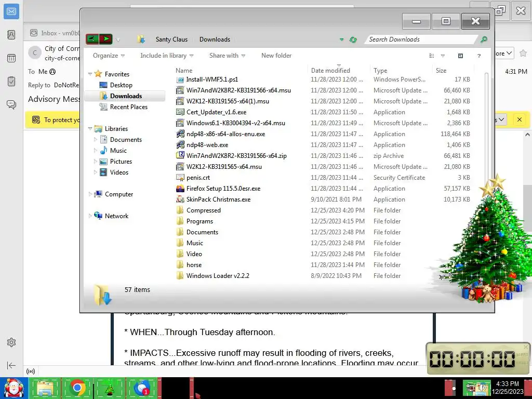
Task: Select the Compressed folder icon
Action: point(180,210)
